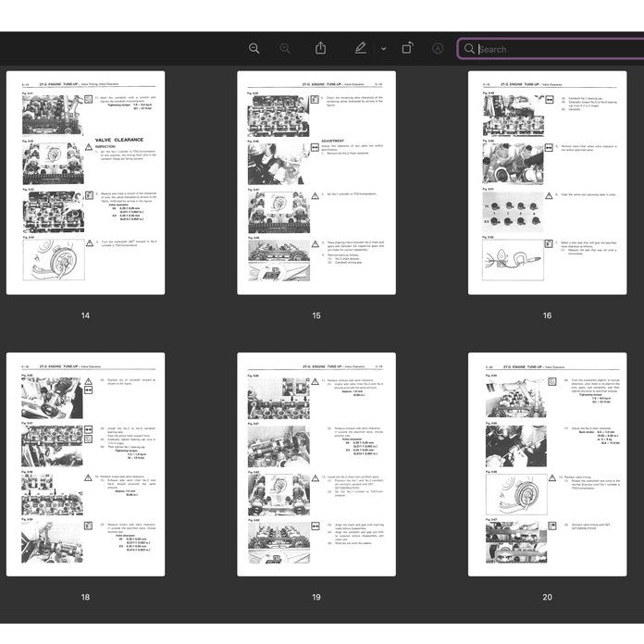Open the Share menu icon
The image size is (644, 644).
(x=320, y=48)
